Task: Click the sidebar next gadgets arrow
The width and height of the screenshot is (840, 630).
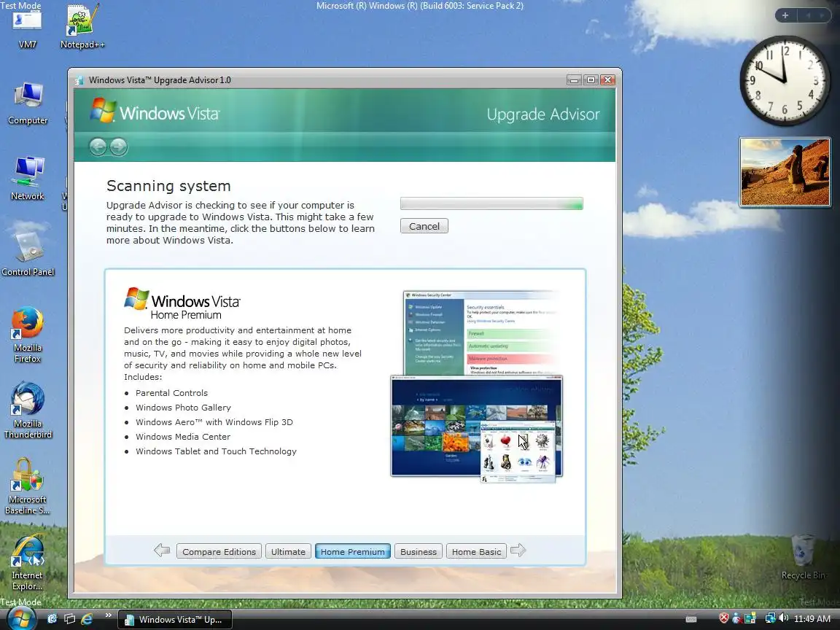Action: (x=822, y=15)
